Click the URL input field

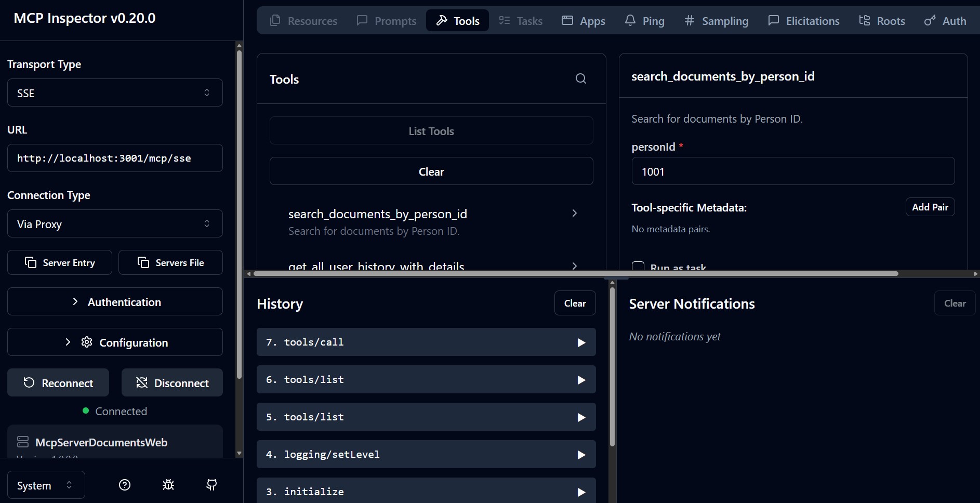[115, 158]
